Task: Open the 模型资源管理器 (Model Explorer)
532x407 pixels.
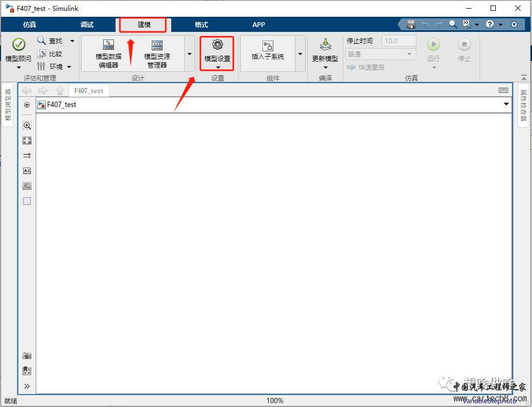Action: coord(157,54)
